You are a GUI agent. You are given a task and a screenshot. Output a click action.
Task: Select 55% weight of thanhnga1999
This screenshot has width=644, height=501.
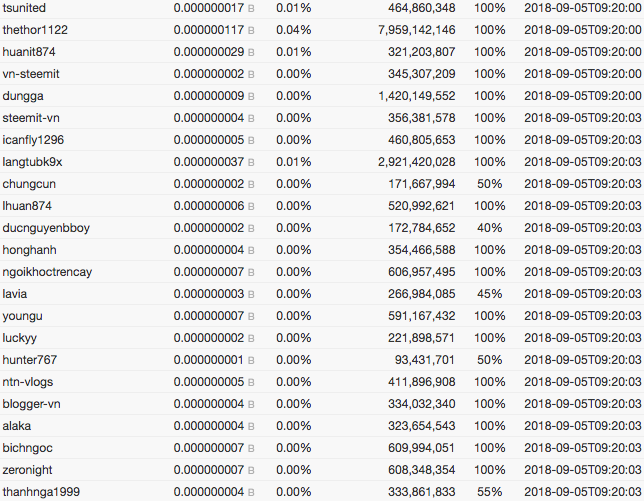tap(490, 492)
